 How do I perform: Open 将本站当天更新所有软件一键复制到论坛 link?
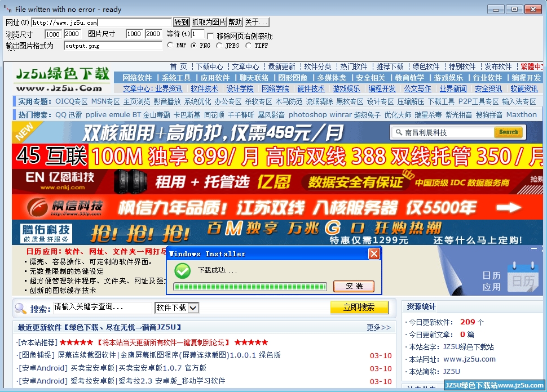(164, 342)
